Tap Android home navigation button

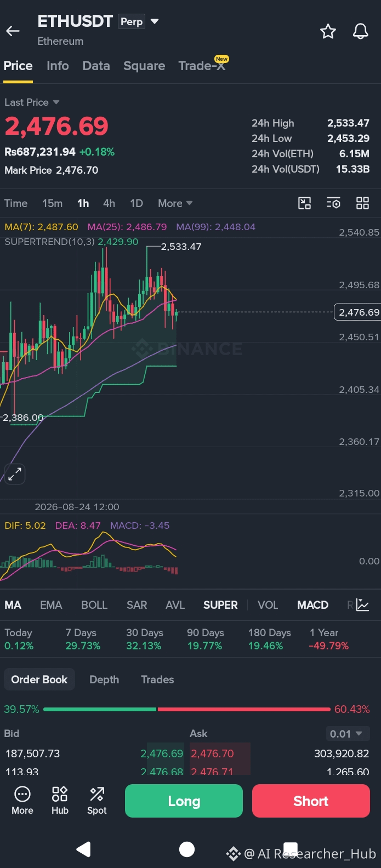[187, 849]
